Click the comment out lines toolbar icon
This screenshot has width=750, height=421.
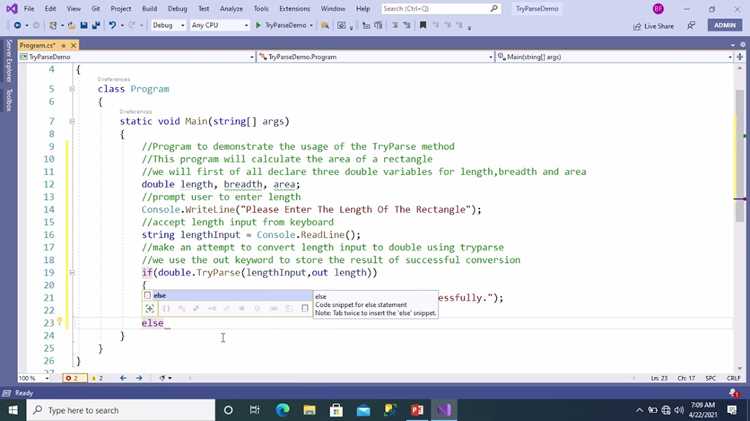click(395, 25)
